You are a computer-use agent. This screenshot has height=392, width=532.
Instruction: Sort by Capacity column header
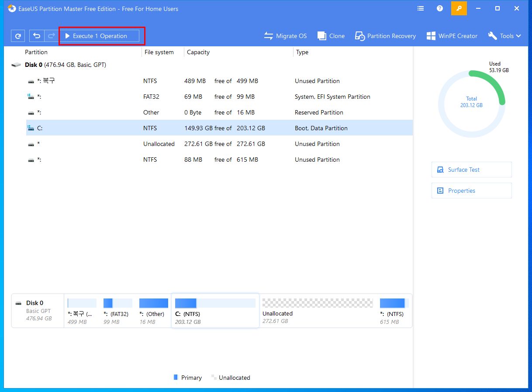[198, 52]
